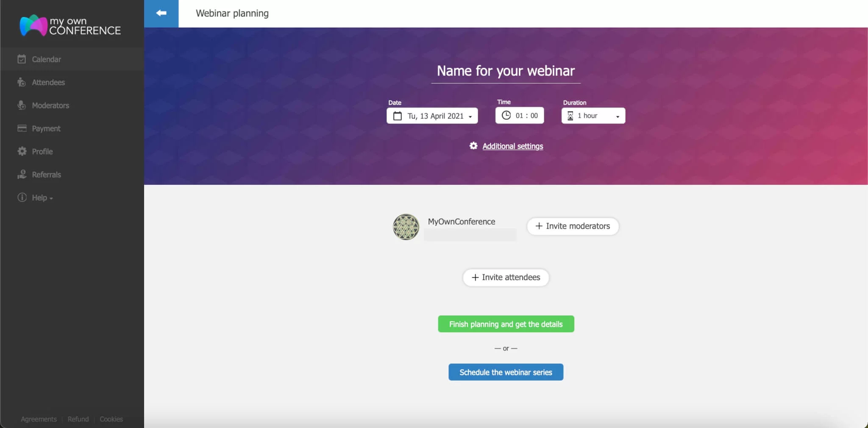
Task: Open the Refund page in the footer
Action: pos(78,419)
